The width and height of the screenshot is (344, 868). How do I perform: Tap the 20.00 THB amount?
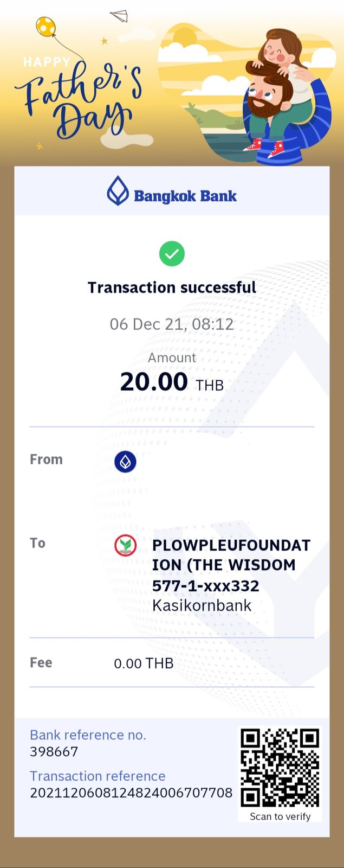point(171,382)
